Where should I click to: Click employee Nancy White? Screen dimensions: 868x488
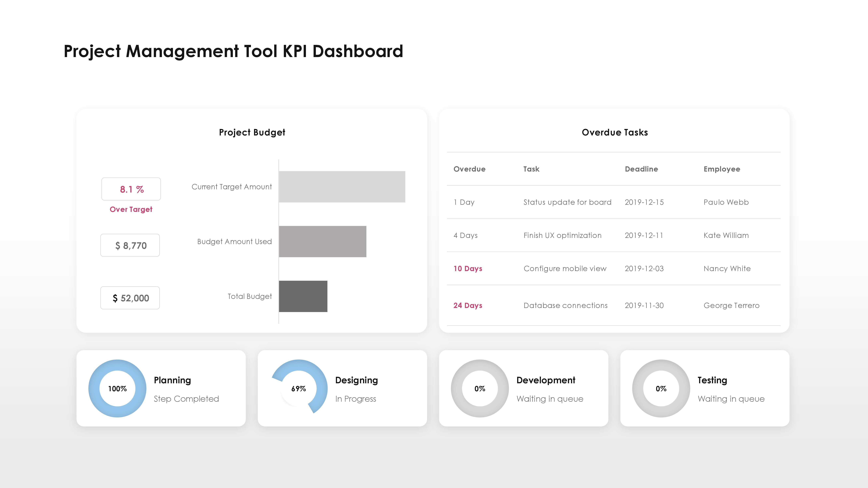click(727, 268)
